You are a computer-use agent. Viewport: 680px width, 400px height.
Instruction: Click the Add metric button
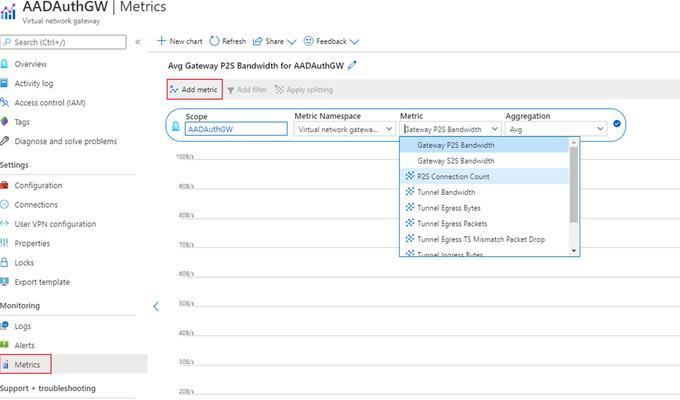point(195,89)
